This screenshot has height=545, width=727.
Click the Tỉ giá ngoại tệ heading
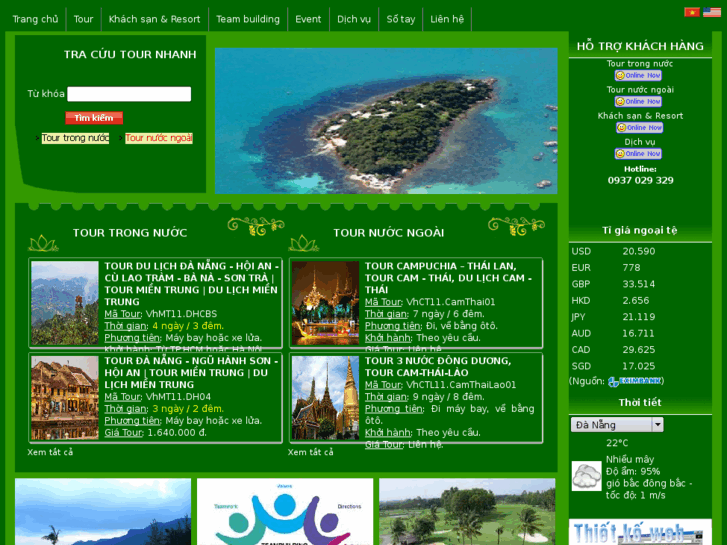[x=640, y=230]
